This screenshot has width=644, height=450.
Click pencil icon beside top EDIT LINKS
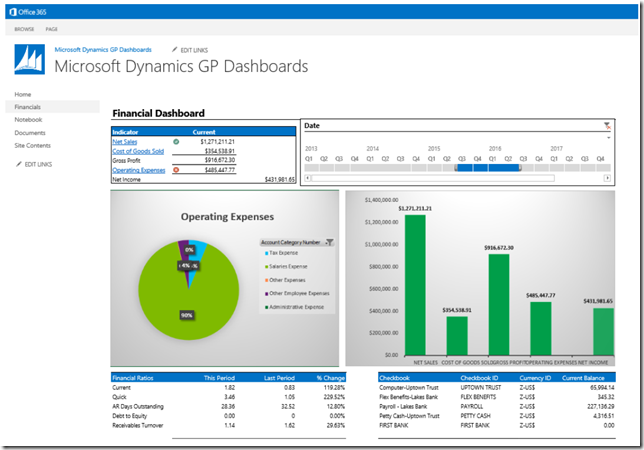174,48
